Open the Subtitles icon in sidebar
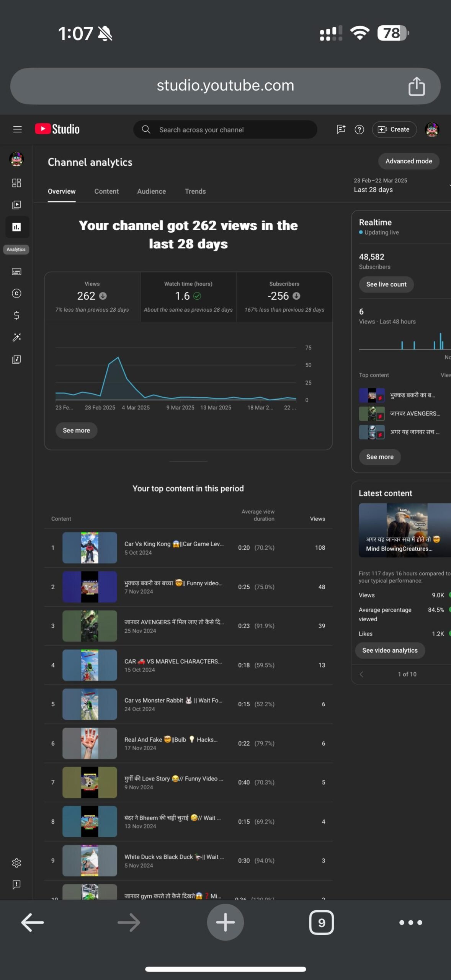The image size is (451, 980). tap(16, 272)
